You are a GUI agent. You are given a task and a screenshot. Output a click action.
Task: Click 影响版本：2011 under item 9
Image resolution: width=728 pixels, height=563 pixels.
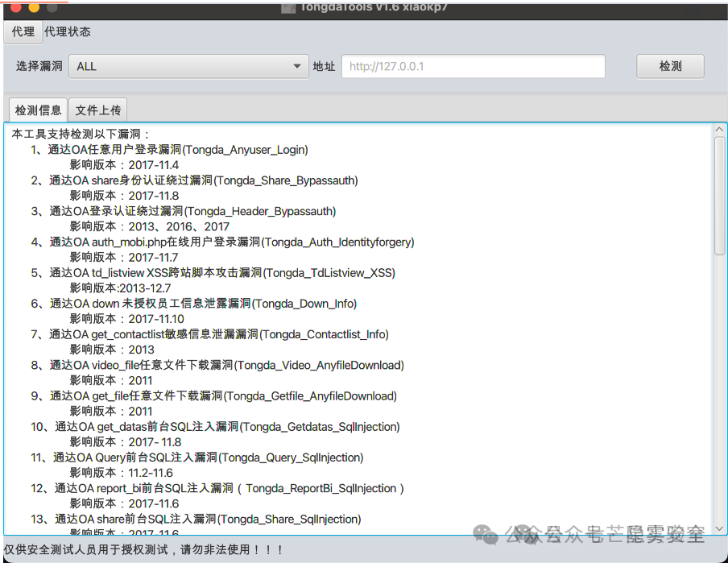(111, 411)
